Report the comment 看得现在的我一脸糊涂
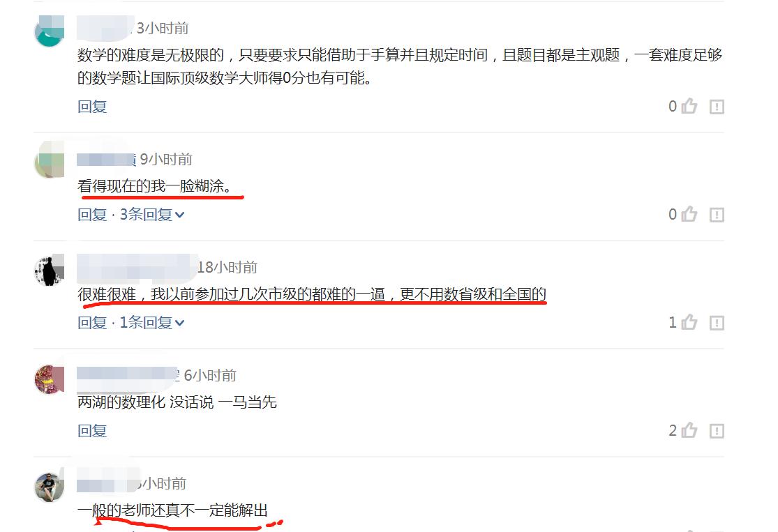The image size is (778, 532). point(717,215)
